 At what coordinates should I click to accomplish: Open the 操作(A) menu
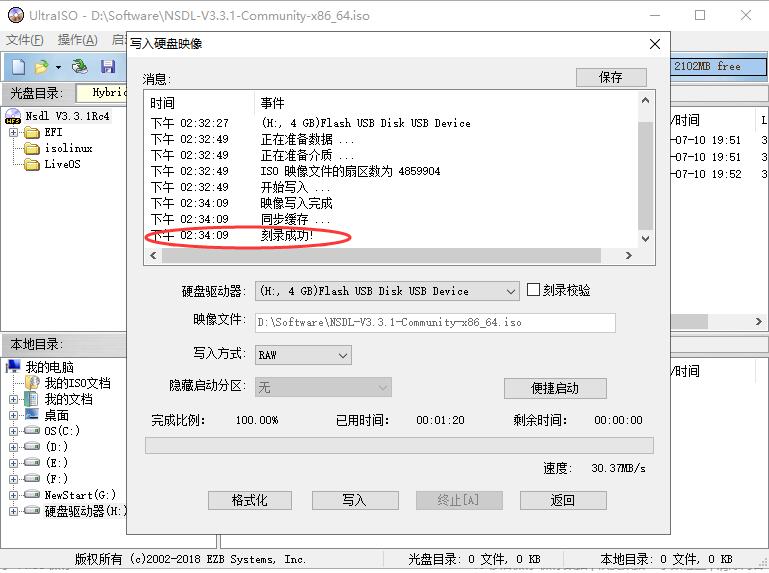coord(77,40)
